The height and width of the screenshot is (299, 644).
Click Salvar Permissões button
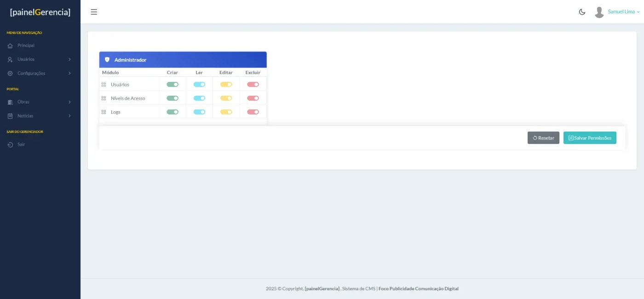coord(590,138)
